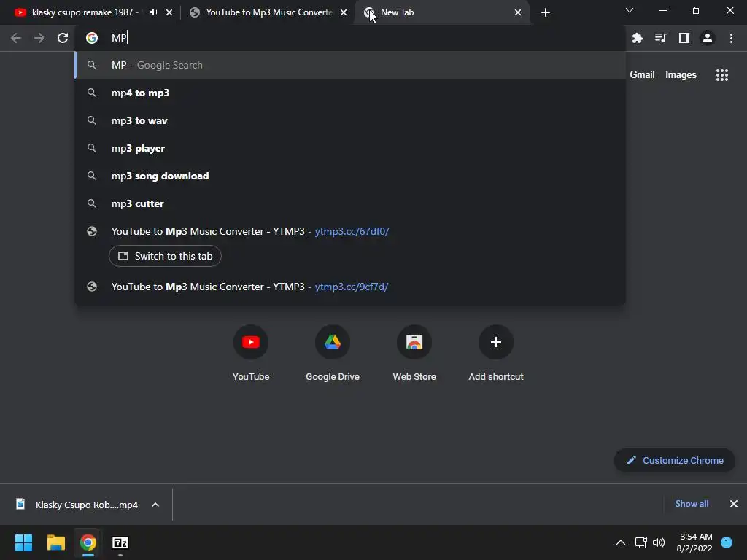Close the New Tab tab
Image resolution: width=747 pixels, height=560 pixels.
[518, 12]
